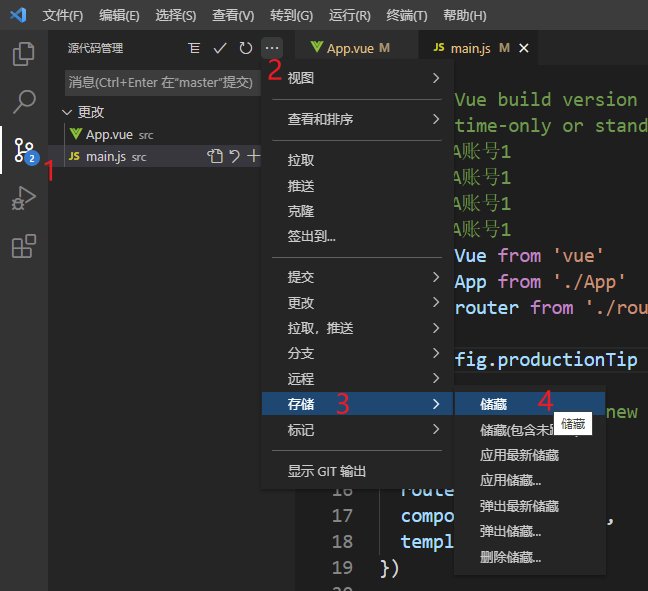The height and width of the screenshot is (591, 648).
Task: Select 删除储藏... in submenu
Action: click(x=530, y=557)
